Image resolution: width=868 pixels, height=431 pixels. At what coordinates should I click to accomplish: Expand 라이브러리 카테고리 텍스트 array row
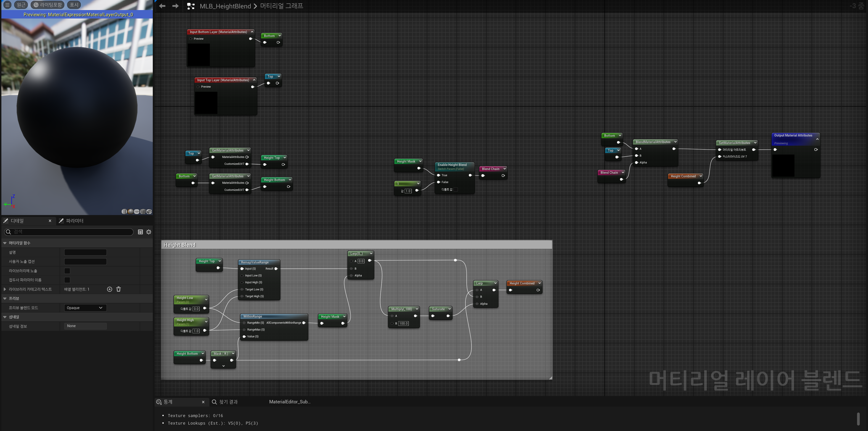coord(5,289)
